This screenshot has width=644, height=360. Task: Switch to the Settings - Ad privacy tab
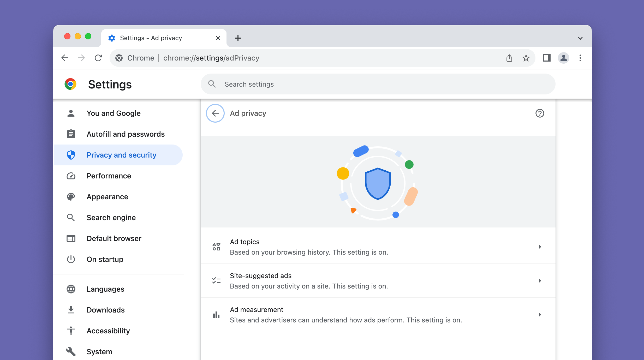(x=151, y=38)
